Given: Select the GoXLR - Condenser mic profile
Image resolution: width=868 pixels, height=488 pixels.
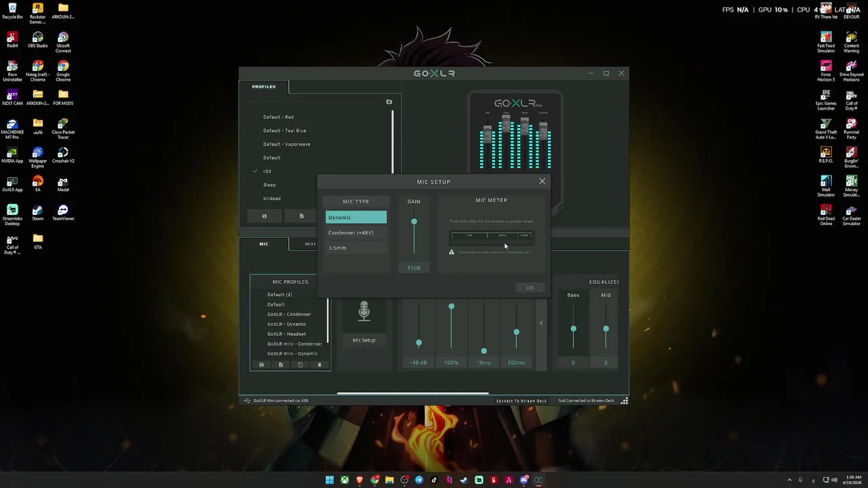Looking at the screenshot, I should tap(289, 314).
